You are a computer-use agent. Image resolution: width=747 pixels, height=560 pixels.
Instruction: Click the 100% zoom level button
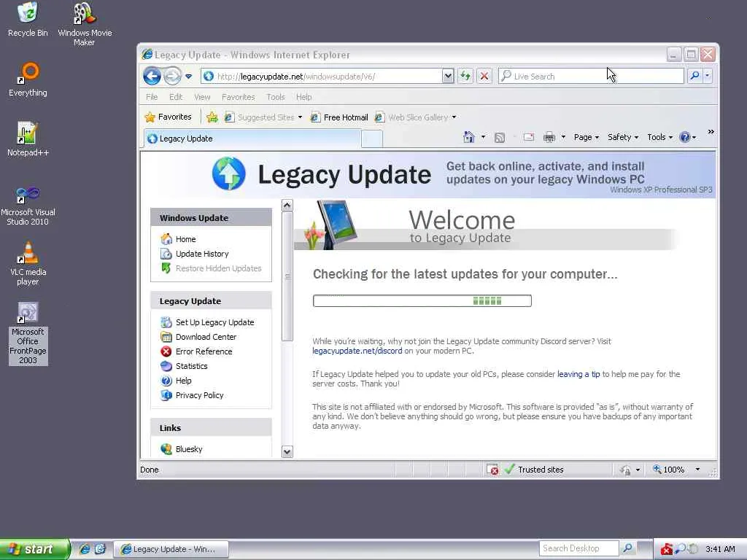(x=669, y=470)
